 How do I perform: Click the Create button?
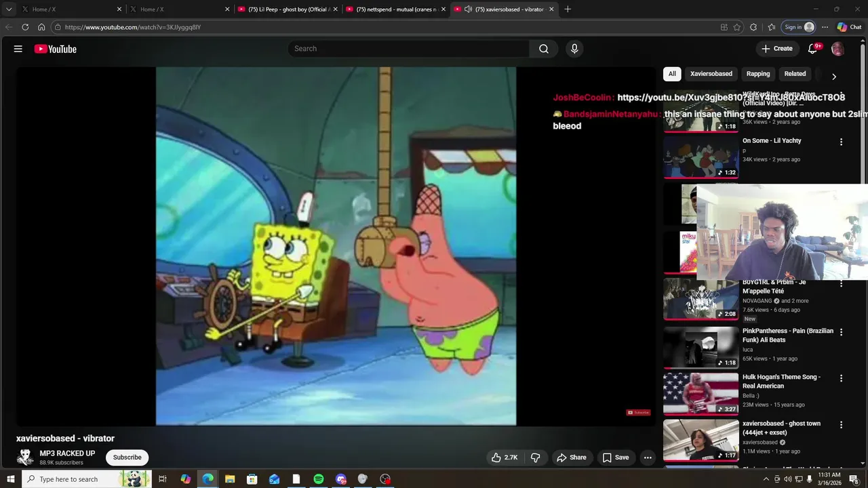[x=776, y=49]
